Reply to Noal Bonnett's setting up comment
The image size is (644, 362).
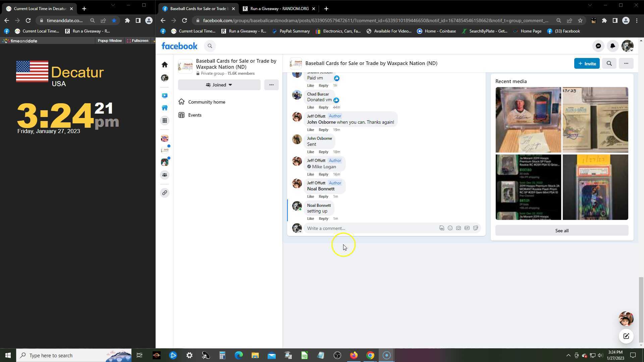tap(323, 219)
